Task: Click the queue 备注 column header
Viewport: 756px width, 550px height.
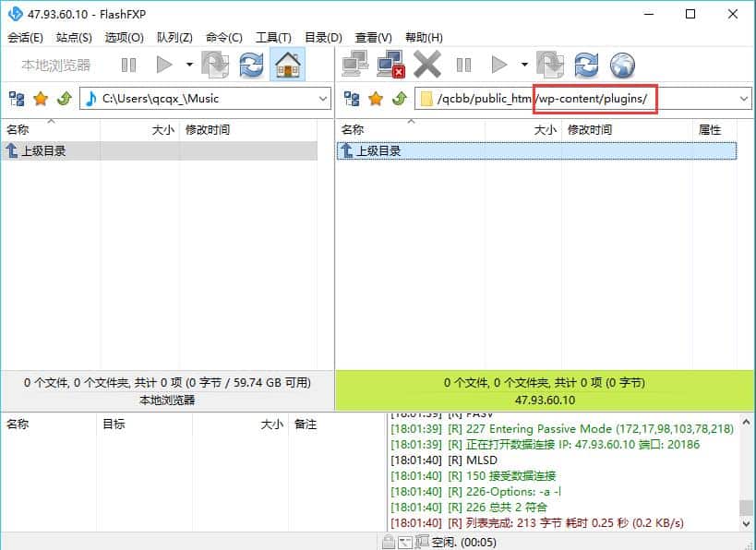Action: [338, 424]
